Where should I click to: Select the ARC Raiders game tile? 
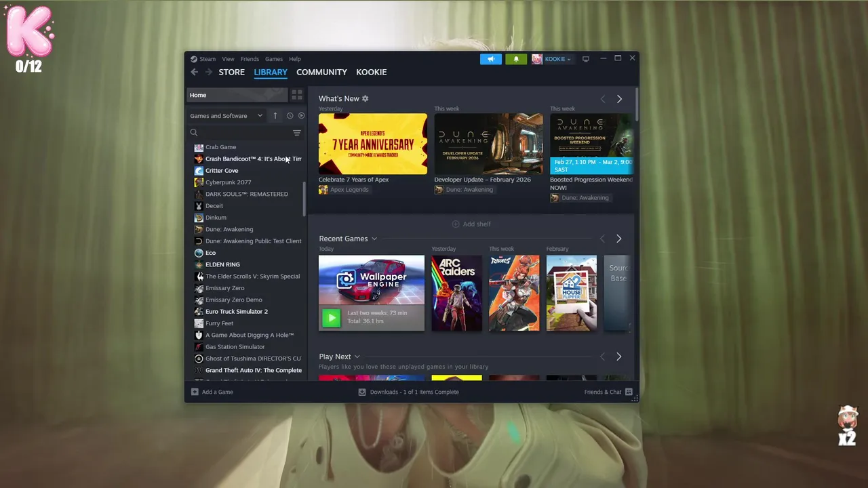(456, 293)
